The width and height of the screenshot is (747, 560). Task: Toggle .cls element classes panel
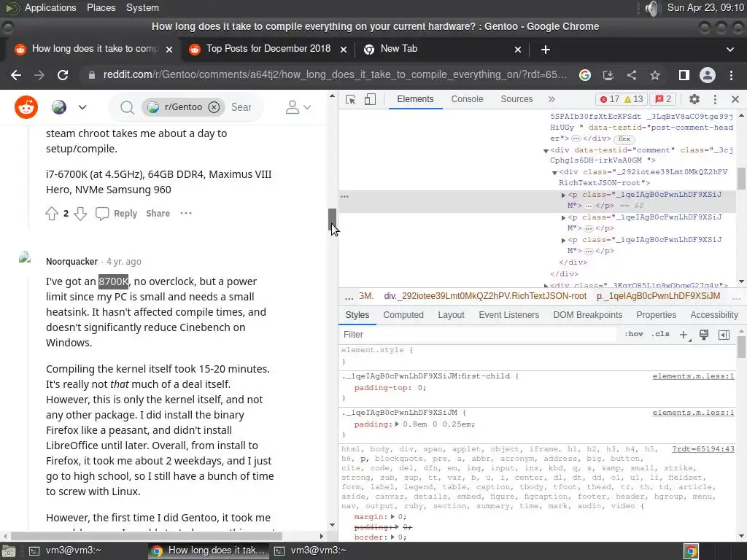click(x=660, y=334)
